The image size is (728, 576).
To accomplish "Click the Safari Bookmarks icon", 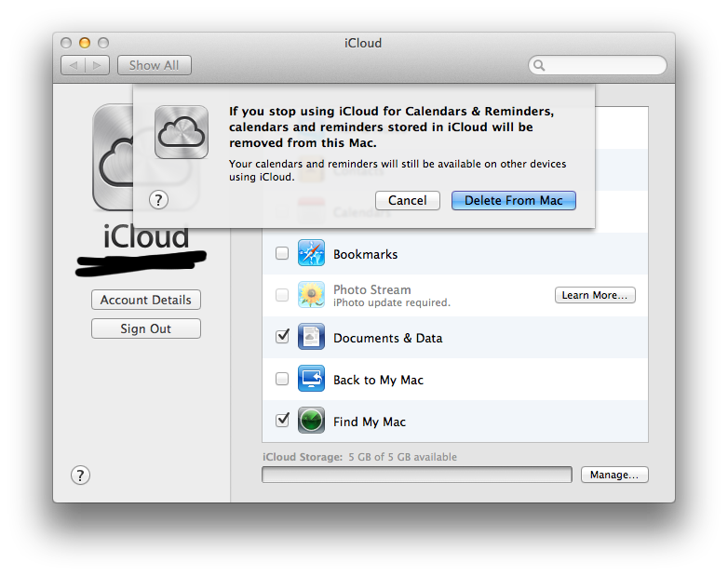I will pos(311,253).
